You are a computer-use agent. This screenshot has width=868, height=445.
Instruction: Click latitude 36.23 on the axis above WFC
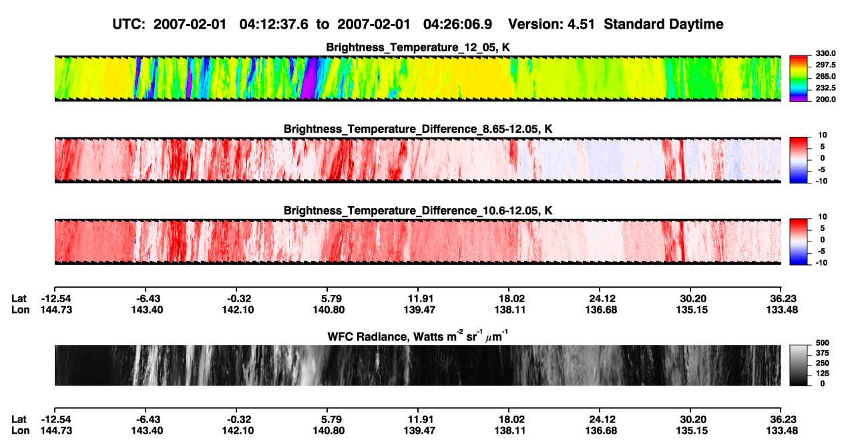click(781, 298)
